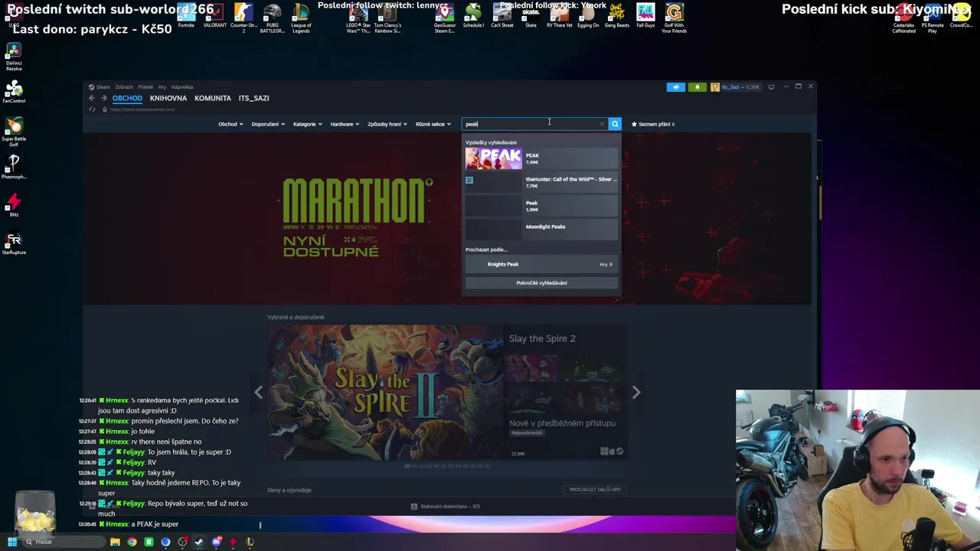Screen dimensions: 980x551
Task: Open the Phasmophobia desktop icon
Action: pos(14,167)
